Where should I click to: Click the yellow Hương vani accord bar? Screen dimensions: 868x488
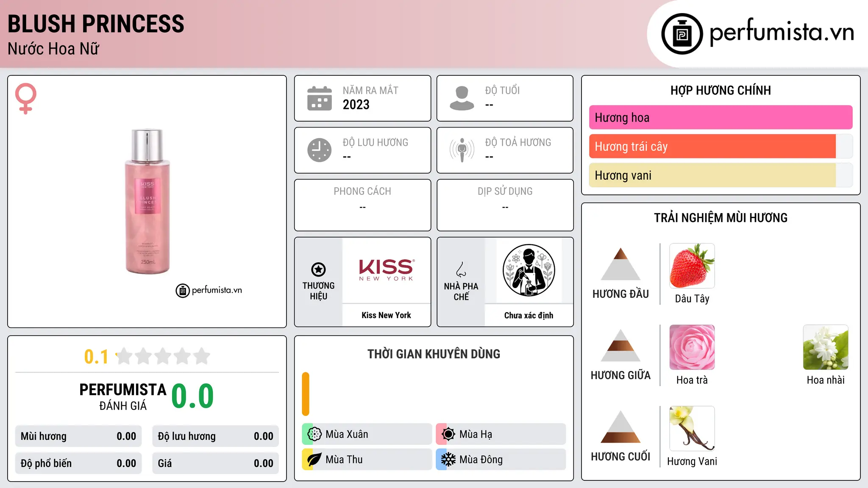click(x=721, y=175)
